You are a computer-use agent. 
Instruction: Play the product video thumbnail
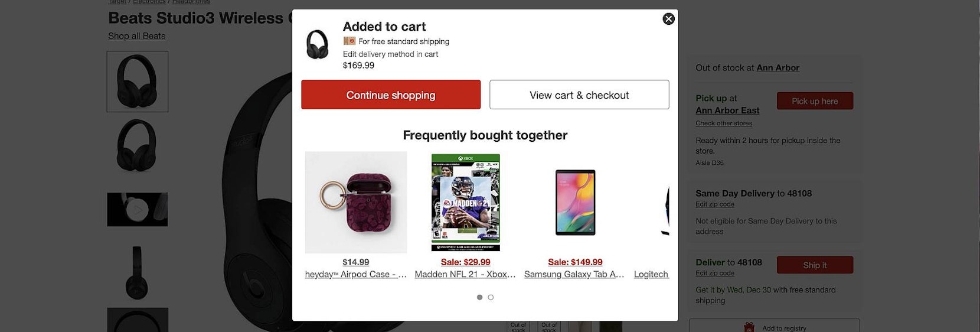[138, 209]
